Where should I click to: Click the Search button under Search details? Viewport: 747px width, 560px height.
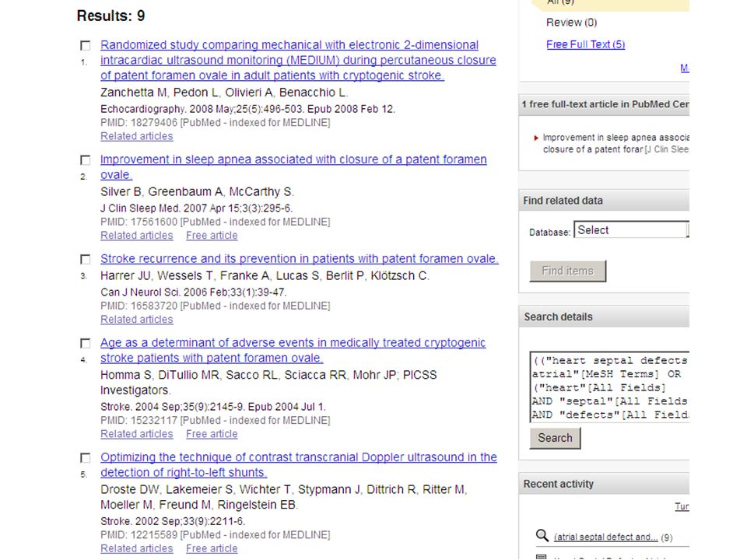coord(555,438)
